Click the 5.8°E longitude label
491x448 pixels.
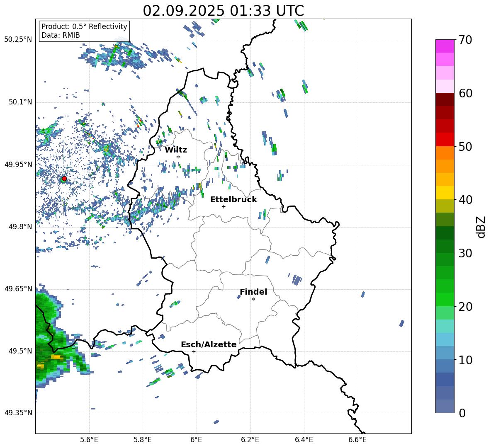[x=143, y=440]
